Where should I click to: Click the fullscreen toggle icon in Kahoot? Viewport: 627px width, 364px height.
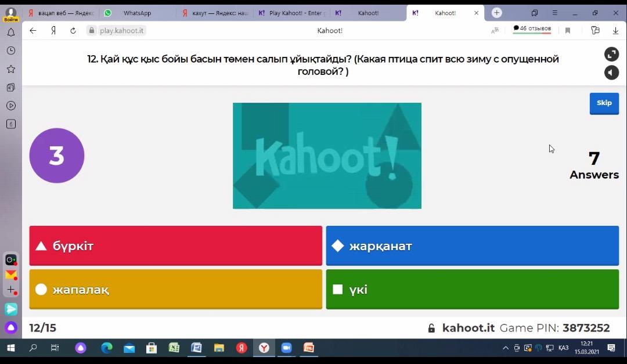click(611, 54)
